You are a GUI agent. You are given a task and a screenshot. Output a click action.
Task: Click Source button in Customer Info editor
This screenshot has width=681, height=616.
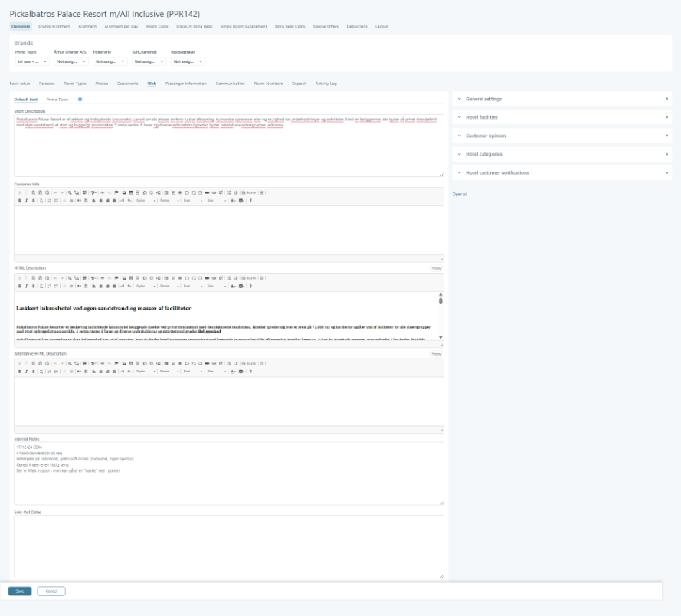point(249,192)
